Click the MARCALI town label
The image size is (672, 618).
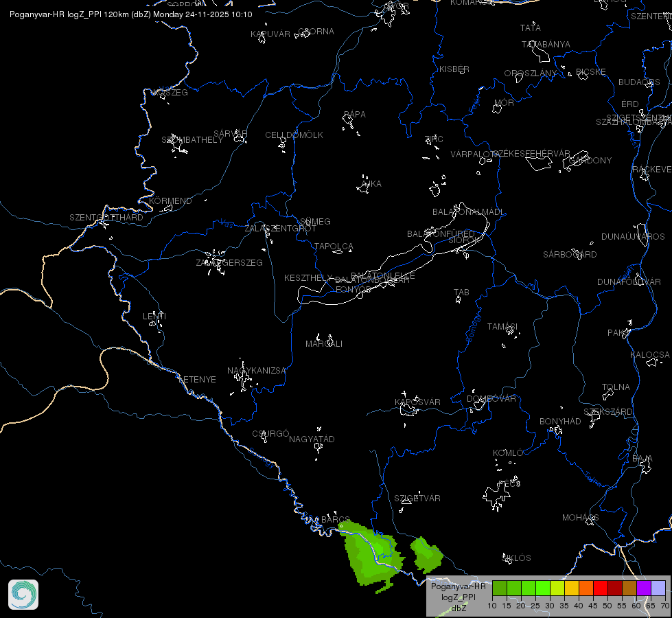click(324, 344)
